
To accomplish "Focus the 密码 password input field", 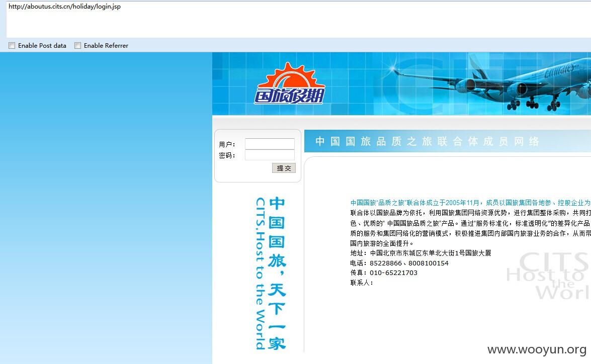I will click(270, 155).
